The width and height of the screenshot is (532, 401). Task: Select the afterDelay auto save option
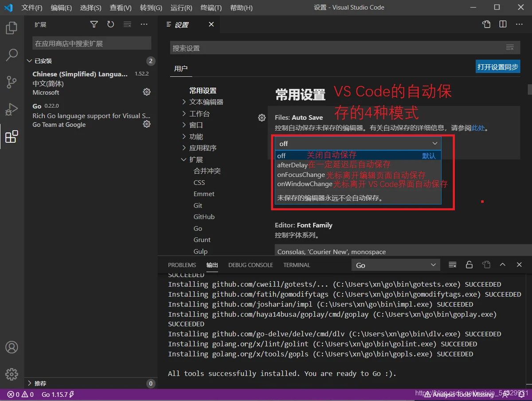pos(358,165)
